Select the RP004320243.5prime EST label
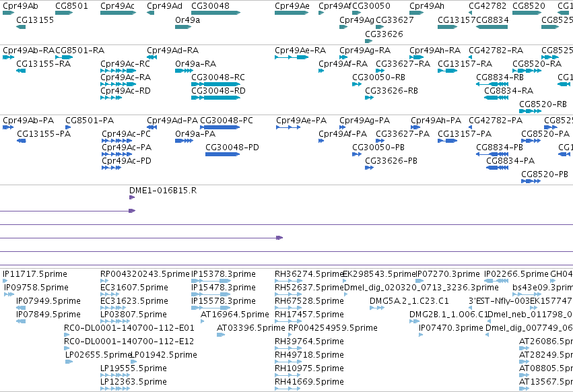This screenshot has height=392, width=573. 145,274
